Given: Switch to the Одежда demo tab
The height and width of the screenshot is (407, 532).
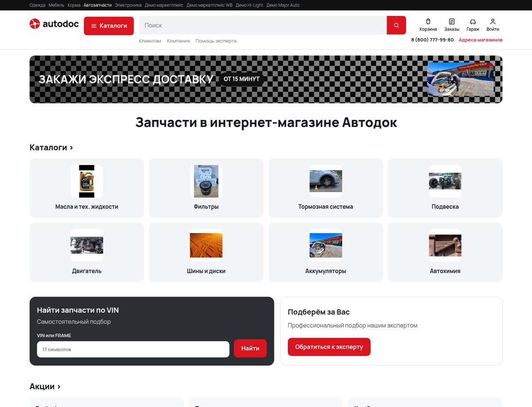Looking at the screenshot, I should point(37,5).
